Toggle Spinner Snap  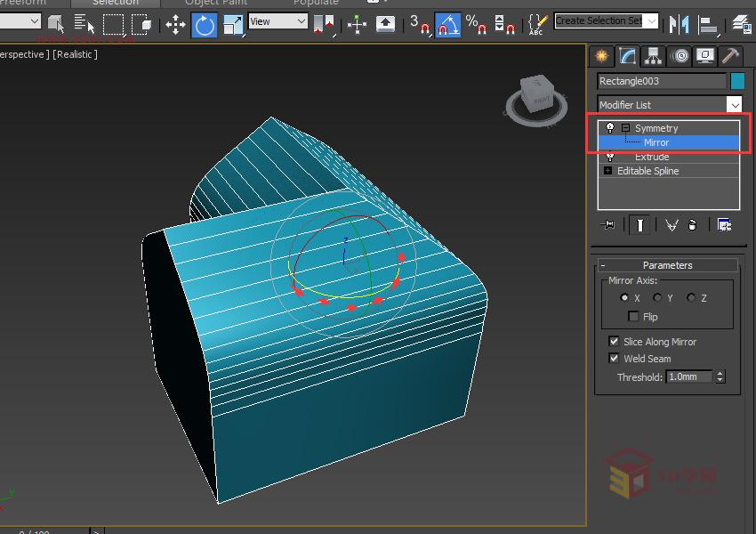[x=505, y=24]
